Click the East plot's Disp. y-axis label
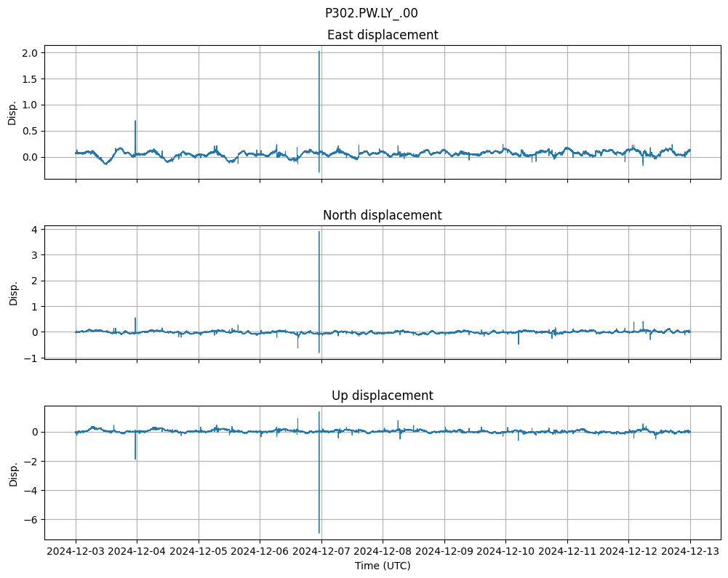The width and height of the screenshot is (728, 578). pyautogui.click(x=12, y=112)
